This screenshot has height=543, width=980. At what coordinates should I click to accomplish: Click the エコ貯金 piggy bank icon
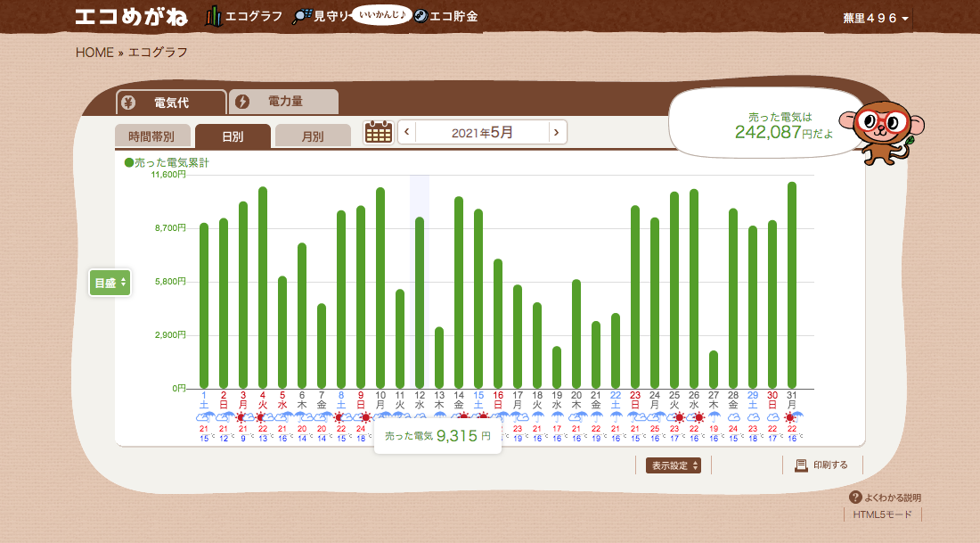coord(421,16)
